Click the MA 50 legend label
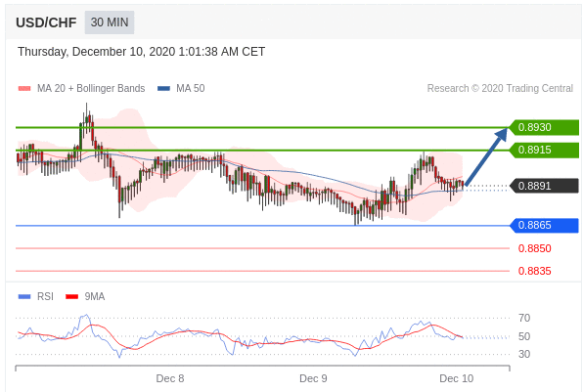The width and height of the screenshot is (583, 392). pos(191,88)
